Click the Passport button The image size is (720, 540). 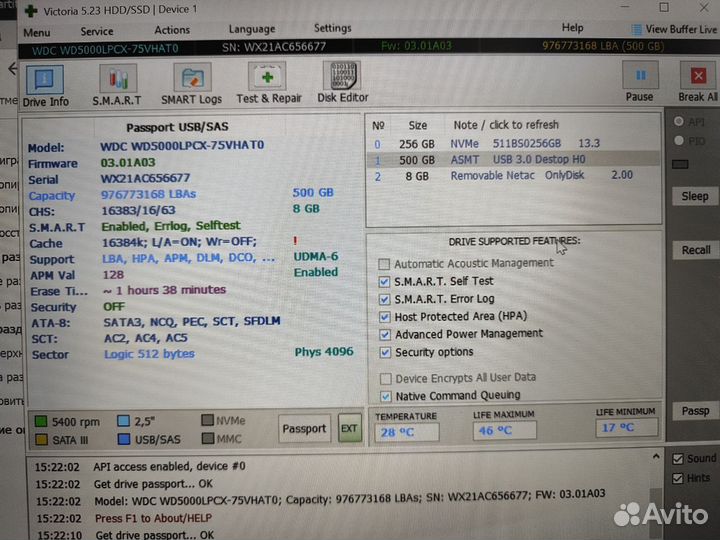[x=304, y=428]
